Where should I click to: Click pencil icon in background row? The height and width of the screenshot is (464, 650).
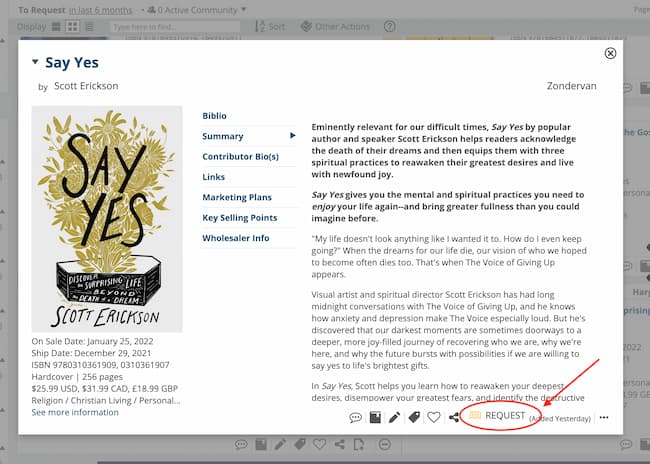coord(280,445)
